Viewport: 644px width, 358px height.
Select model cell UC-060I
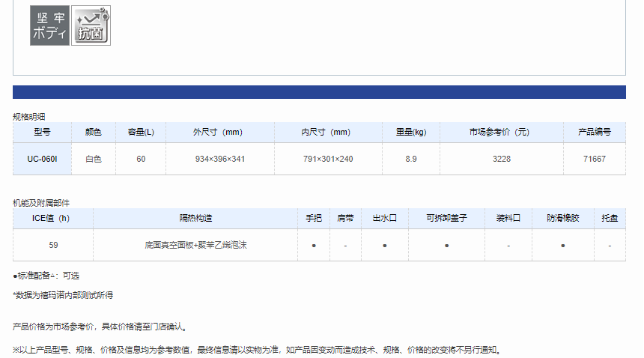42,159
